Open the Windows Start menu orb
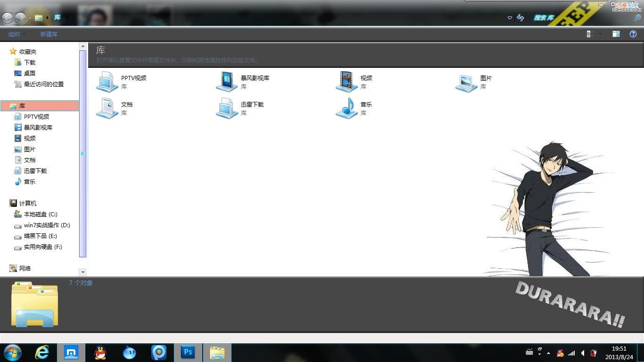This screenshot has width=644, height=362. click(x=12, y=352)
